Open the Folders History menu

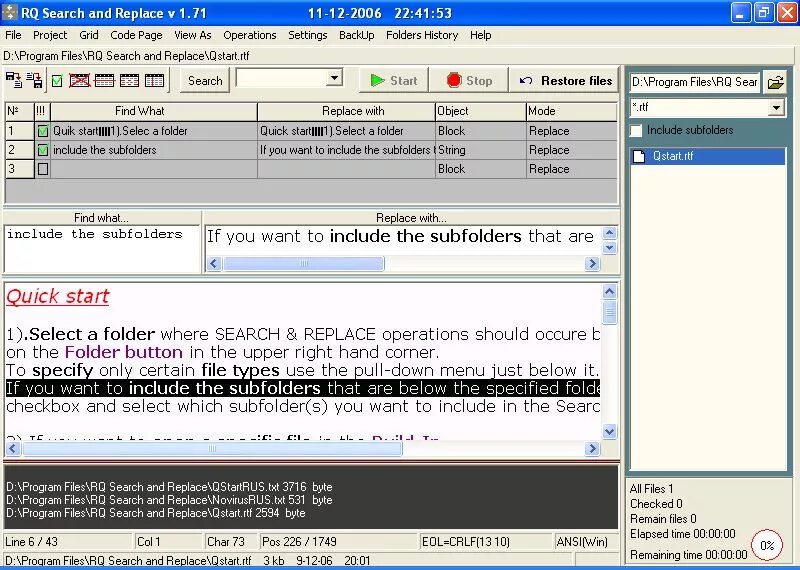point(422,35)
